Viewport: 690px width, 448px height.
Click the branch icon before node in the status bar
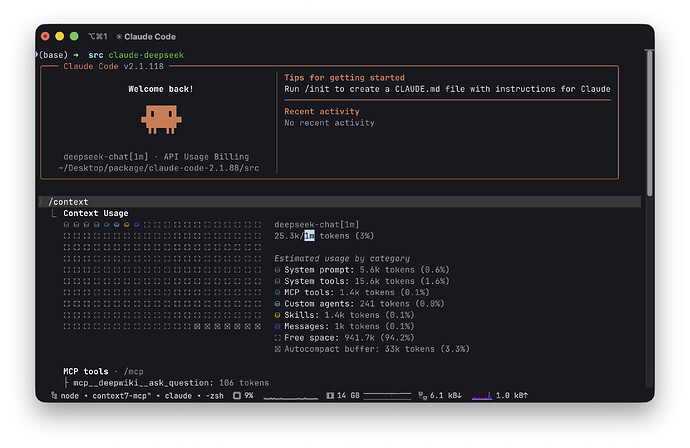[x=54, y=395]
